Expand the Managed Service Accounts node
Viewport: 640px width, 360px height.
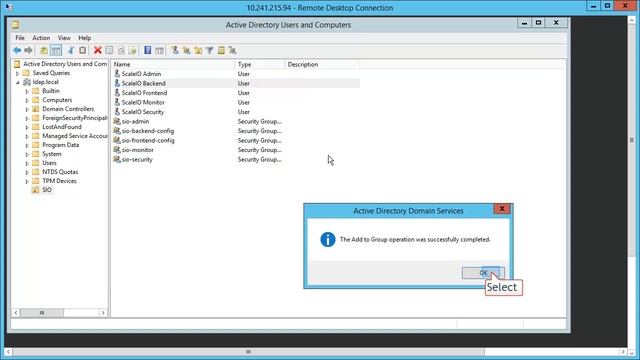click(27, 136)
